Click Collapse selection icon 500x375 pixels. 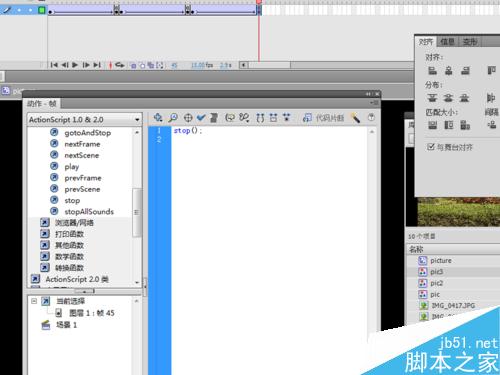tap(273, 117)
